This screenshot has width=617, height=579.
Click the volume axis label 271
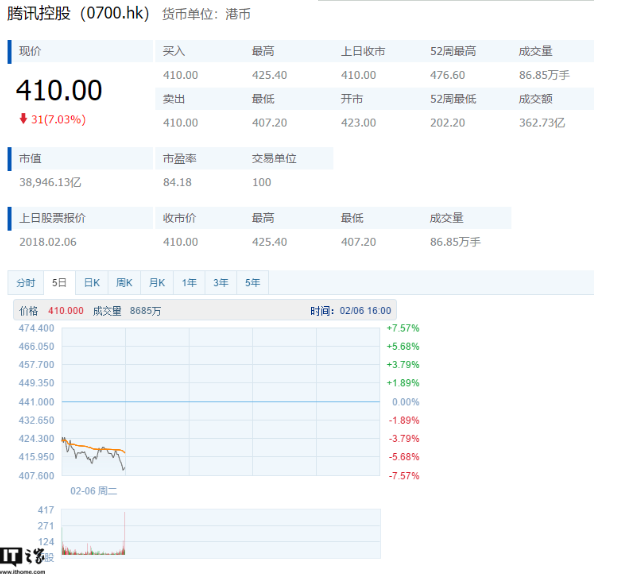(46, 526)
